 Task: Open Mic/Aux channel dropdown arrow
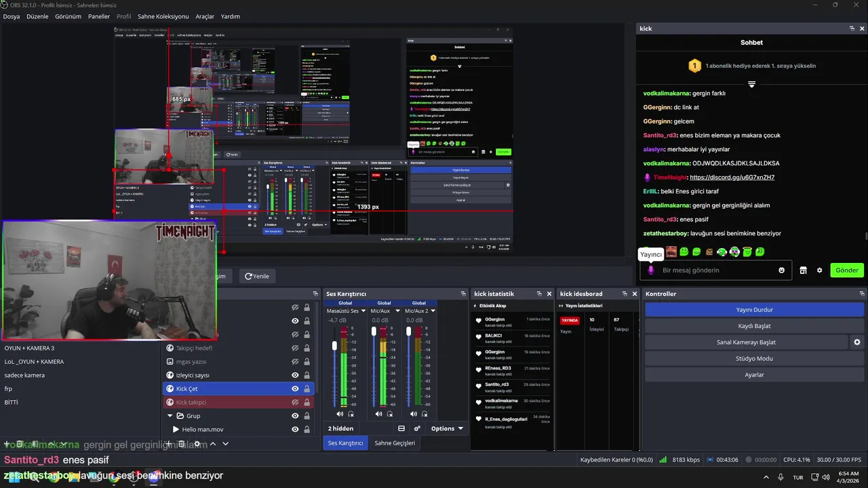click(x=397, y=311)
